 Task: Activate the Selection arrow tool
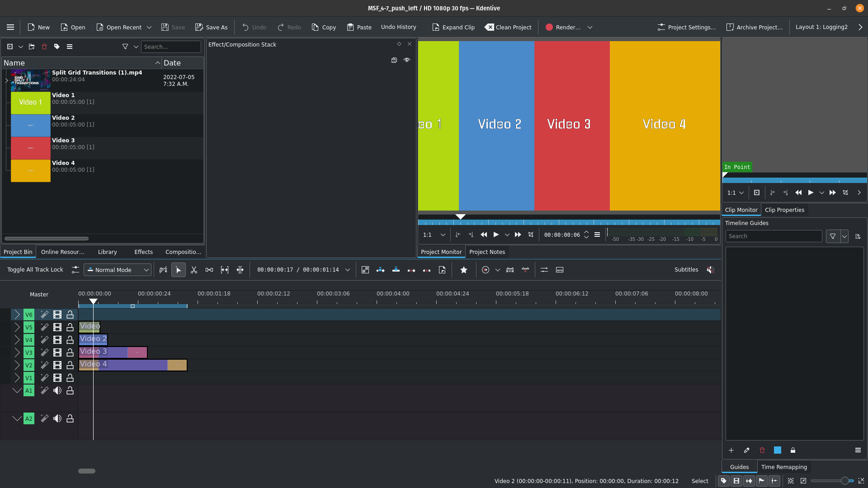[179, 270]
